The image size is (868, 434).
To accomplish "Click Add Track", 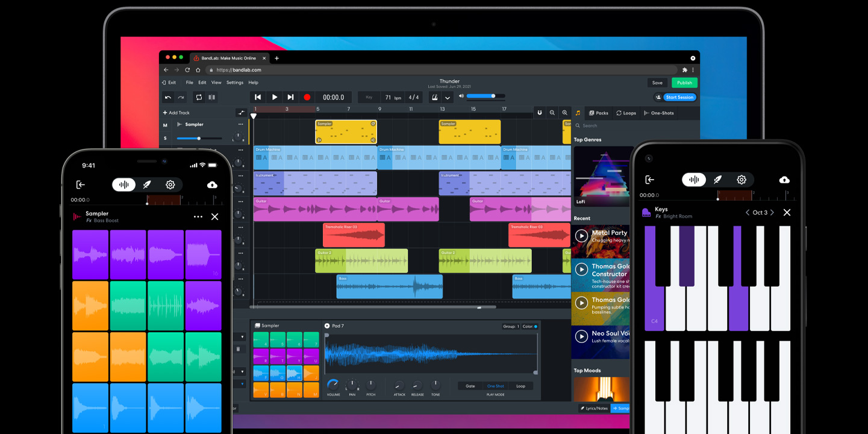I will pyautogui.click(x=176, y=113).
